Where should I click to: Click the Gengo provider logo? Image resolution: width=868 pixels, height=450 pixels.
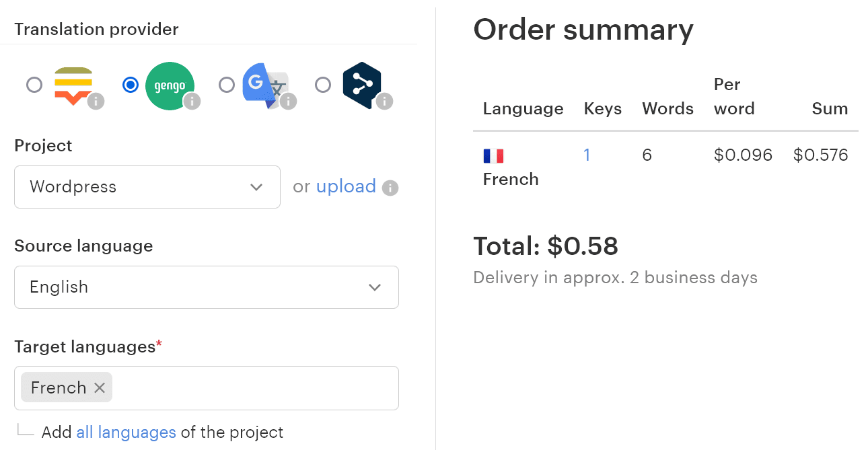pyautogui.click(x=169, y=85)
